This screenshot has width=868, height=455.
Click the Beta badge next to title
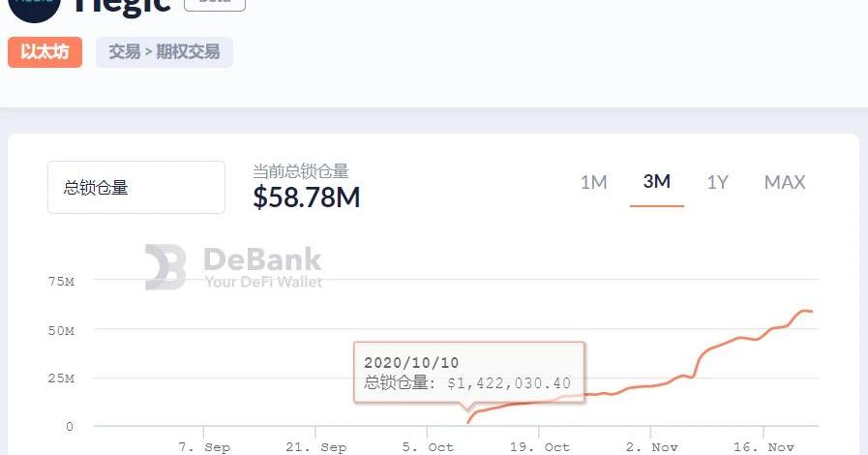pyautogui.click(x=214, y=4)
